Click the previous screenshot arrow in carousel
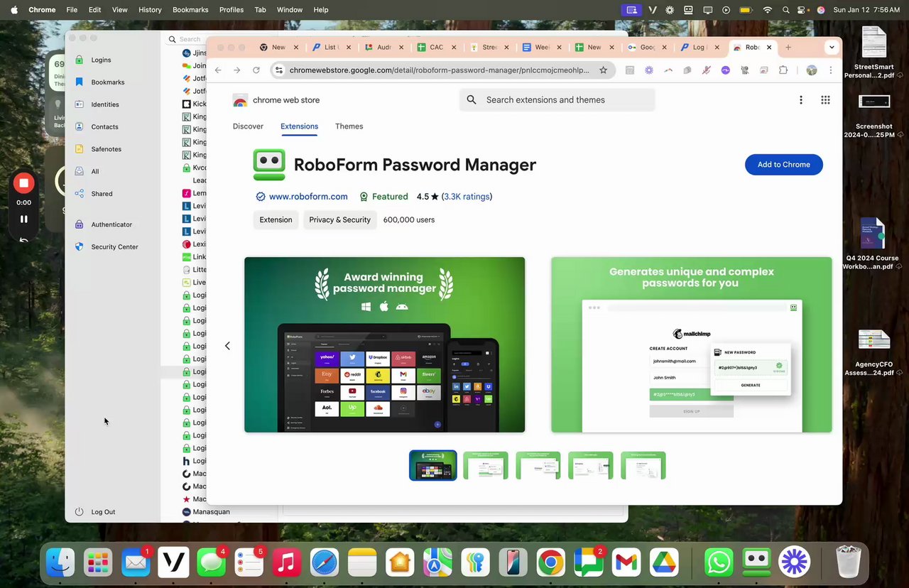This screenshot has width=909, height=588. tap(227, 346)
